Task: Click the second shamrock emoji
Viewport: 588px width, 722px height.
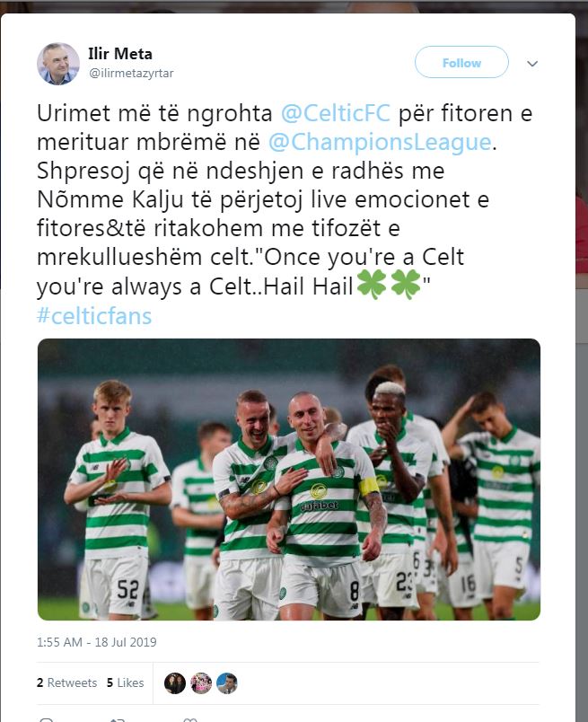Action: tap(406, 285)
